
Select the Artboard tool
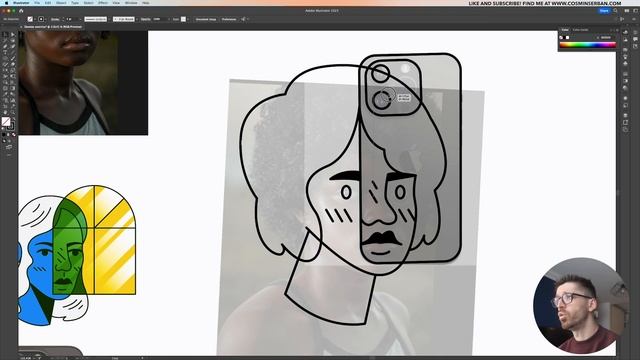point(5,106)
